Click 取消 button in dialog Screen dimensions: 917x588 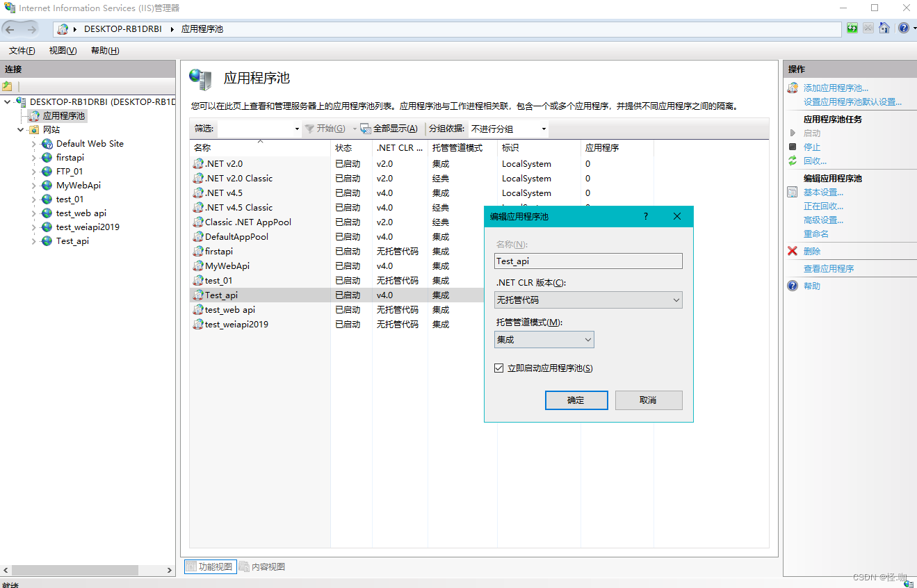pos(648,400)
